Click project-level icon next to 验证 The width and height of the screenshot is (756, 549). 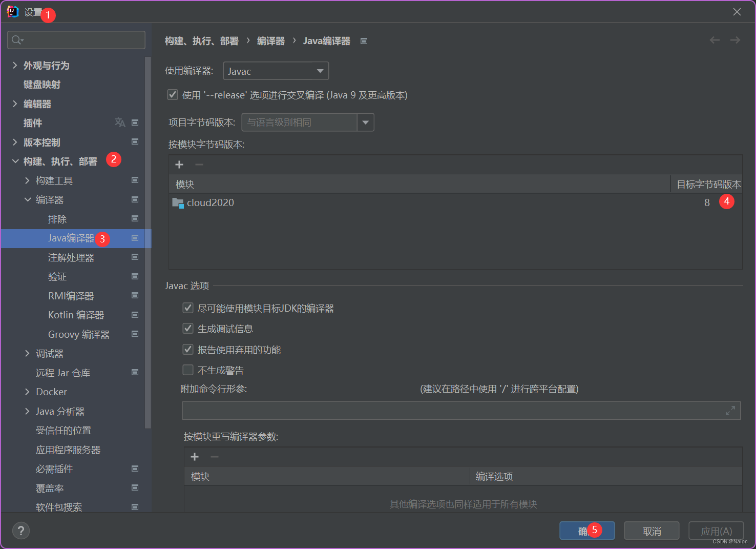pyautogui.click(x=135, y=276)
